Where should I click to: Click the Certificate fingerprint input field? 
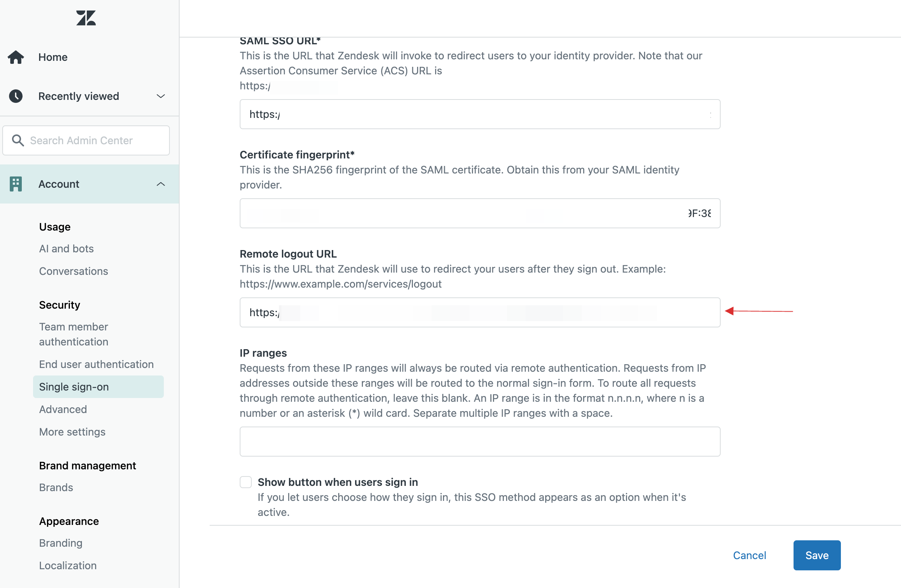pos(479,213)
